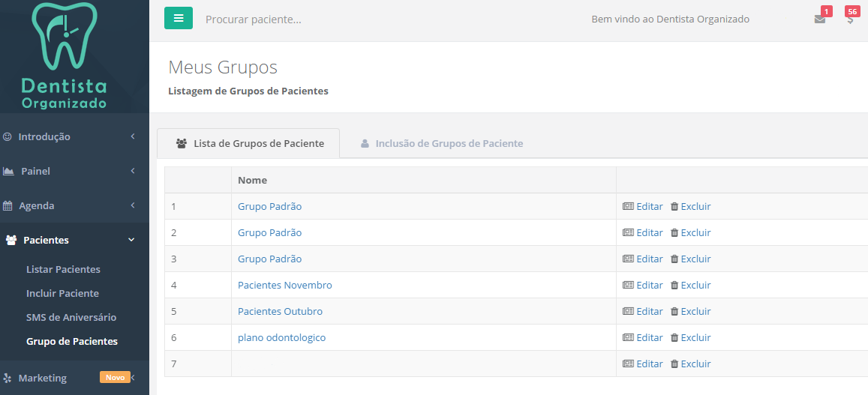Click the trash icon for Pacientes Outubro
This screenshot has height=395, width=868.
pyautogui.click(x=674, y=312)
